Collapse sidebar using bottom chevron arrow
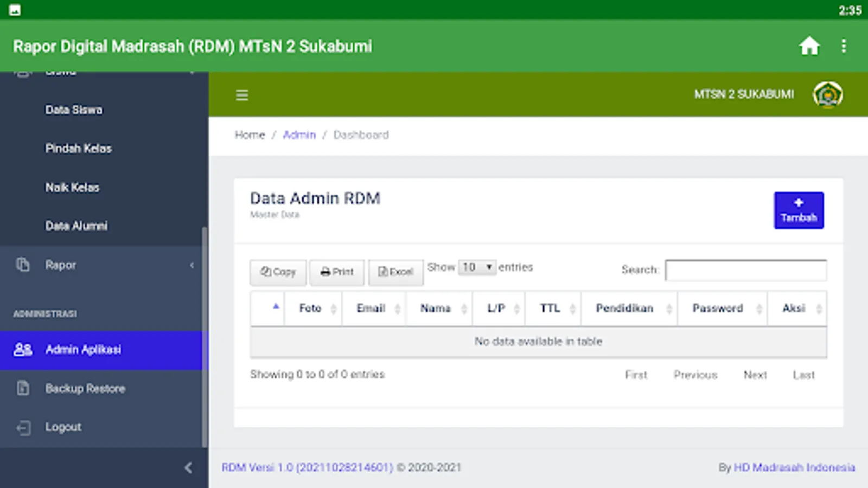 188,467
